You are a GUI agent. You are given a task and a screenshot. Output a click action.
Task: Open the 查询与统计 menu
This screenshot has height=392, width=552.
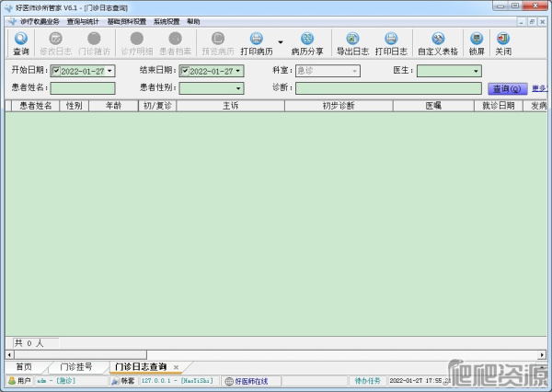83,20
